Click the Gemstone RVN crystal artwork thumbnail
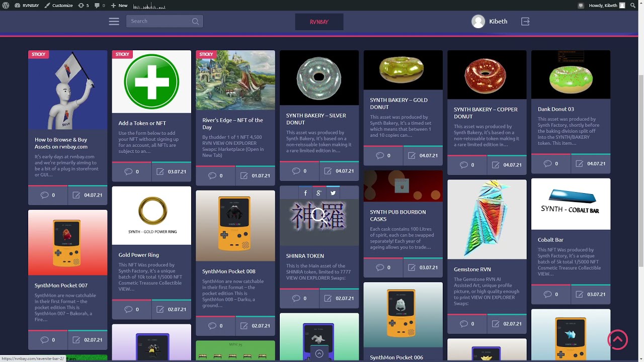The width and height of the screenshot is (644, 362). coord(487,220)
